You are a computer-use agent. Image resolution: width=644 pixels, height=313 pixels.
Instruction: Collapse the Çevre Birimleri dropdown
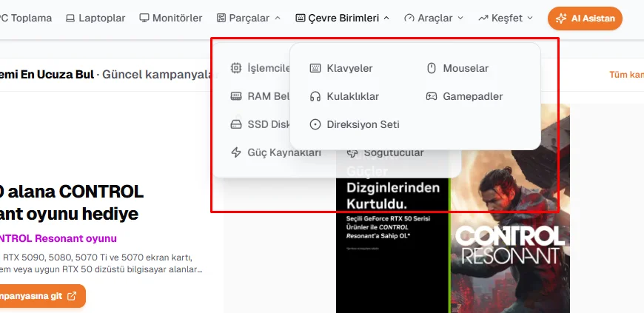pos(343,18)
